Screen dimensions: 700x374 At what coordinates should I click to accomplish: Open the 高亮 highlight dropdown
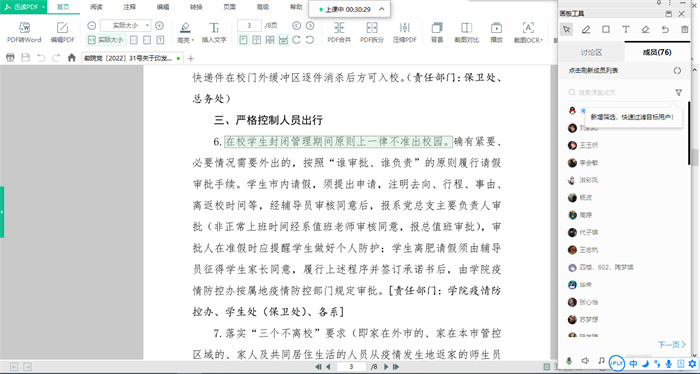tap(185, 32)
